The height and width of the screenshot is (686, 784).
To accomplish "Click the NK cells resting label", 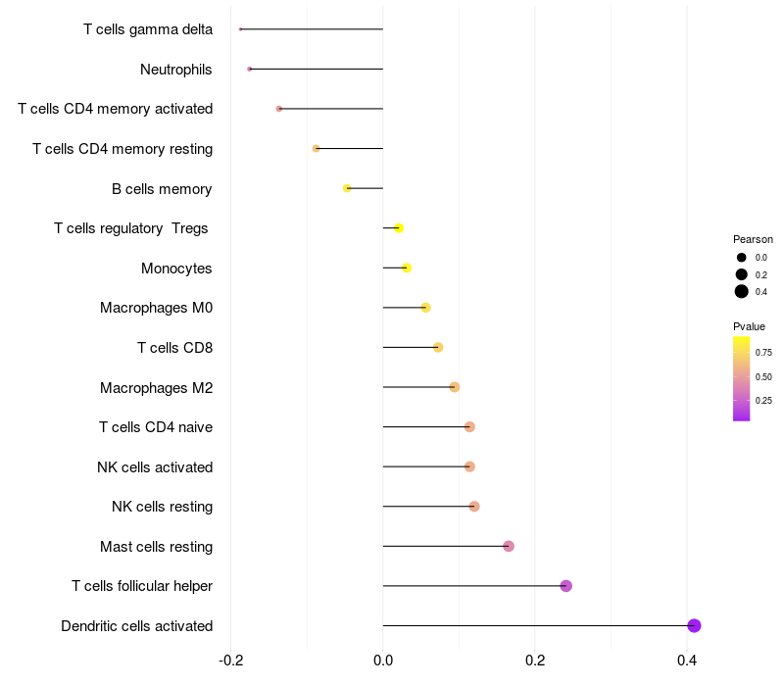I will tap(163, 507).
